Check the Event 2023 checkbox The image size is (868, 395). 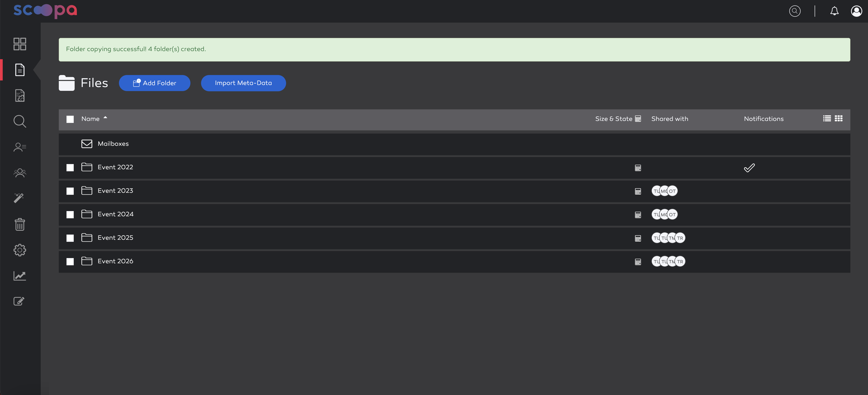(70, 191)
